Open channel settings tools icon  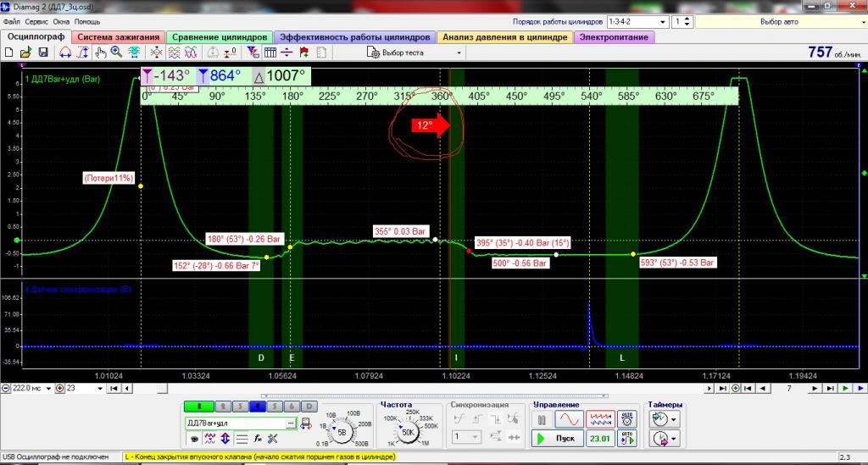pos(273,439)
